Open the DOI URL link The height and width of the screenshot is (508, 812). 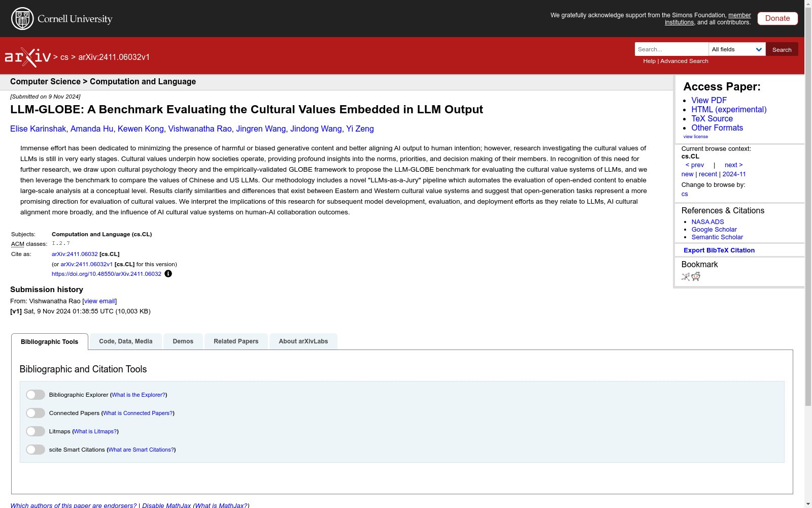[x=107, y=274]
